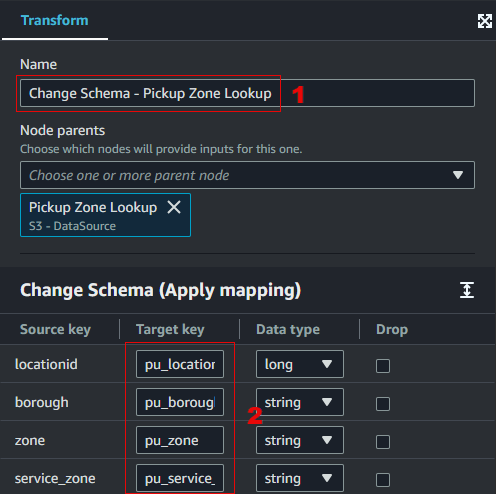Edit pu_service target key field
Image resolution: width=496 pixels, height=494 pixels.
[x=180, y=478]
